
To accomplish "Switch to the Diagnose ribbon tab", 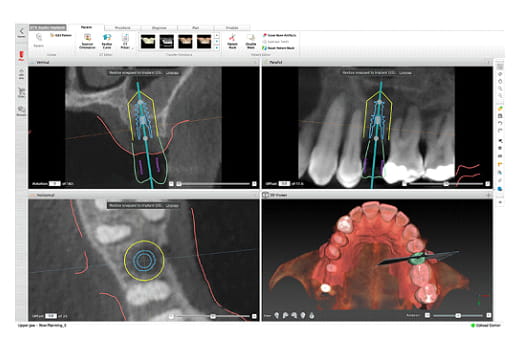I will (159, 28).
